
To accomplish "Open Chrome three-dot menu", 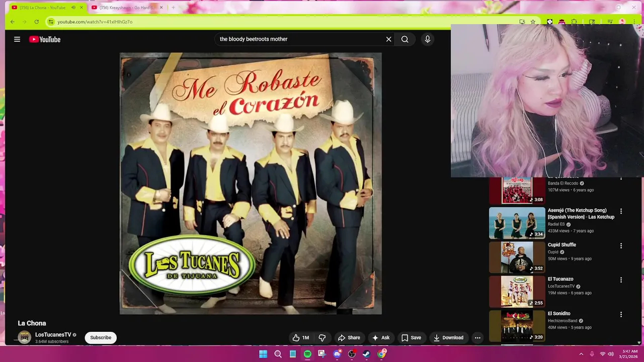I will click(x=634, y=22).
